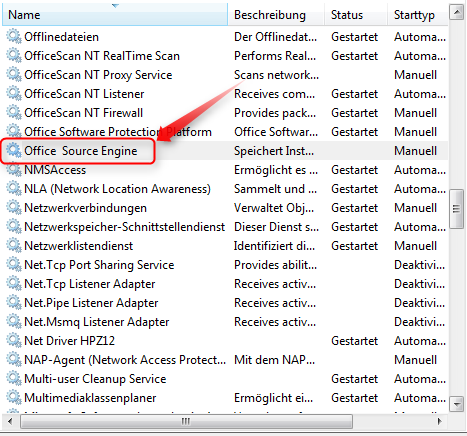Click gear icon beside Netzwerklistendienst

(14, 245)
